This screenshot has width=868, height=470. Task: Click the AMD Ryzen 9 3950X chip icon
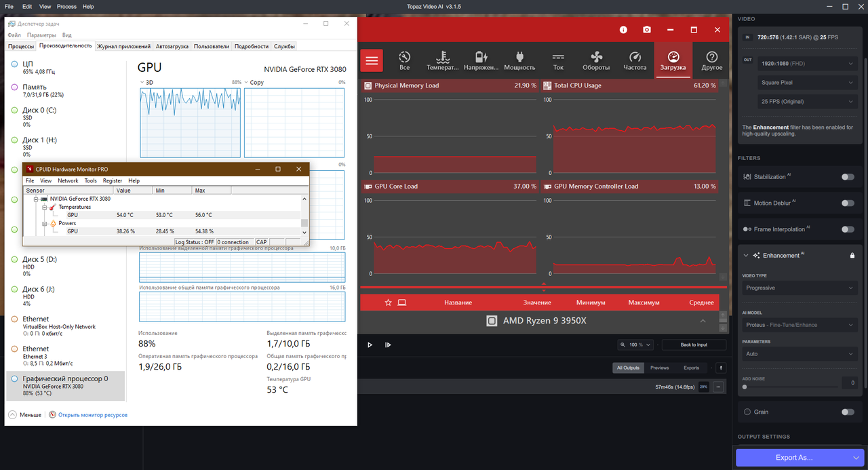[x=492, y=321]
